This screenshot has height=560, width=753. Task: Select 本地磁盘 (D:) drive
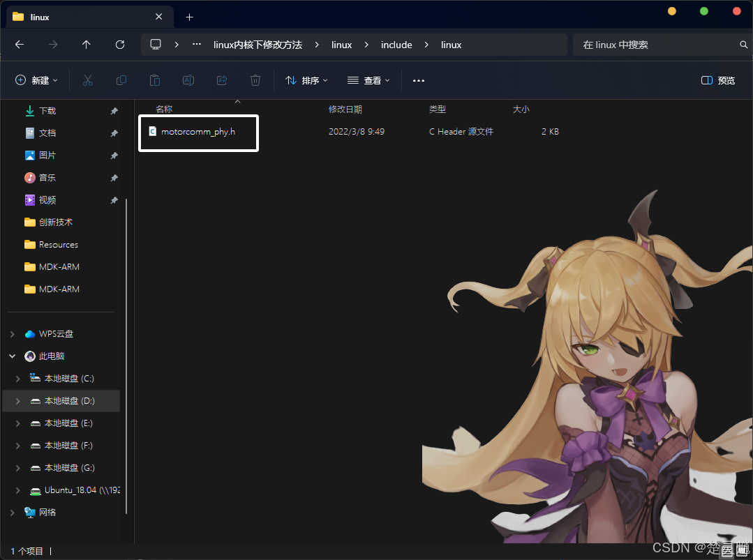coord(61,401)
